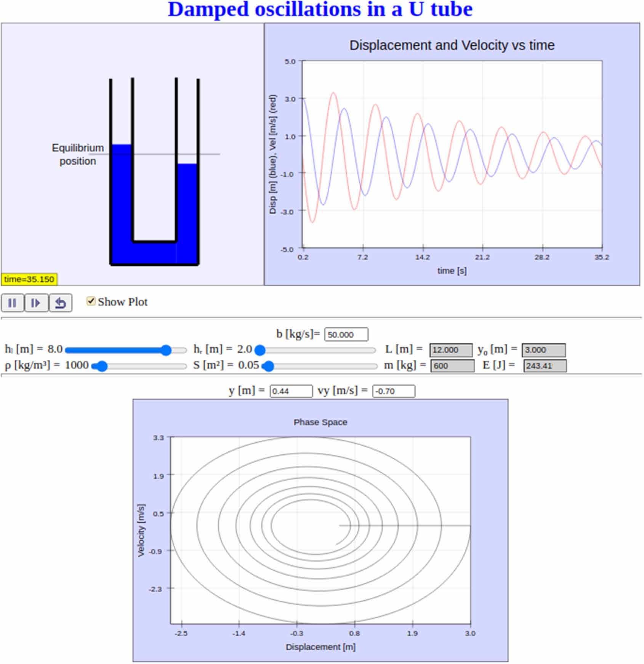644x664 pixels.
Task: Click the initial amplitude y₀ field
Action: (544, 350)
